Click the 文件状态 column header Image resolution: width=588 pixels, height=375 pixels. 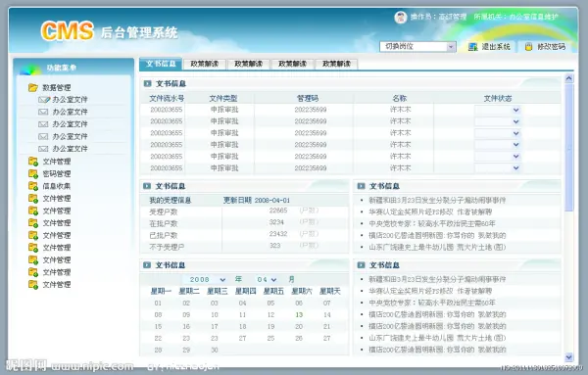click(498, 99)
